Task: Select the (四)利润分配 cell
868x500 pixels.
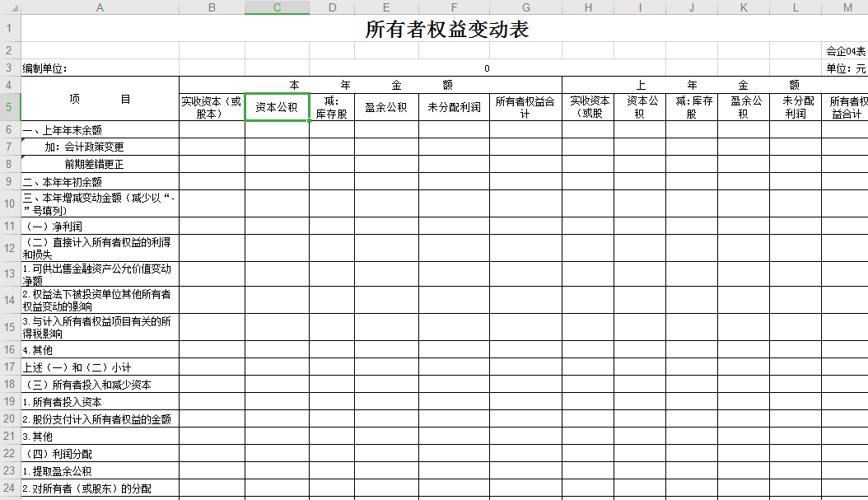Action: 100,454
